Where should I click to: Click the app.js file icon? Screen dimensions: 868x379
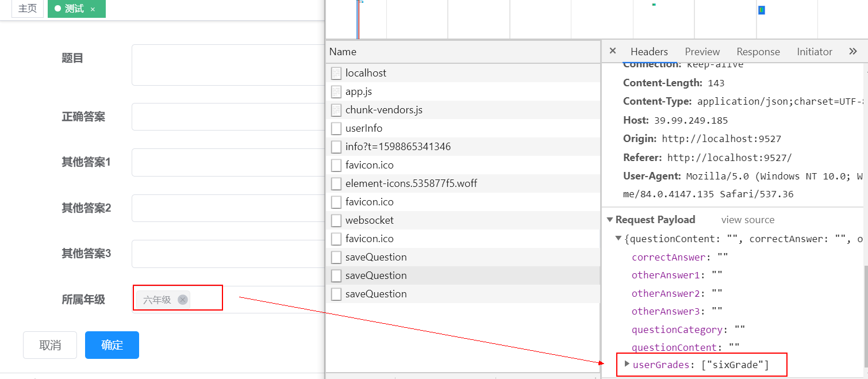click(336, 91)
